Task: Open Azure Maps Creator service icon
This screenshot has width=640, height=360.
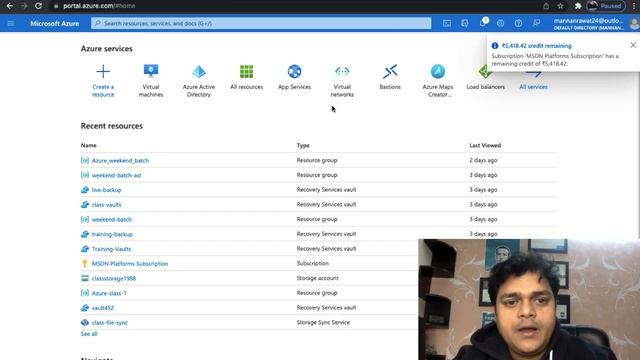Action: [438, 71]
